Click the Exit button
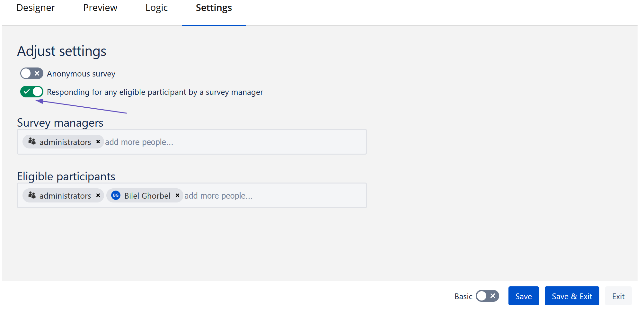The image size is (644, 314). coord(618,296)
